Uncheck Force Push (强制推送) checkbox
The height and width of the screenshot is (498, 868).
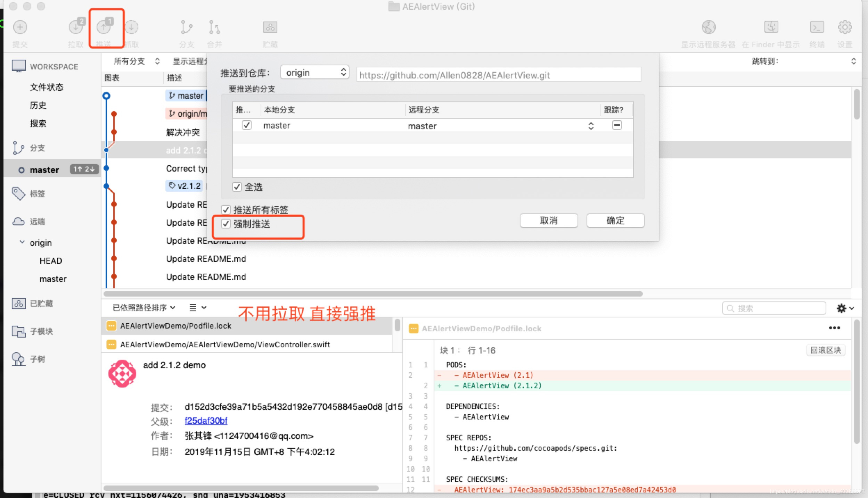(x=226, y=224)
